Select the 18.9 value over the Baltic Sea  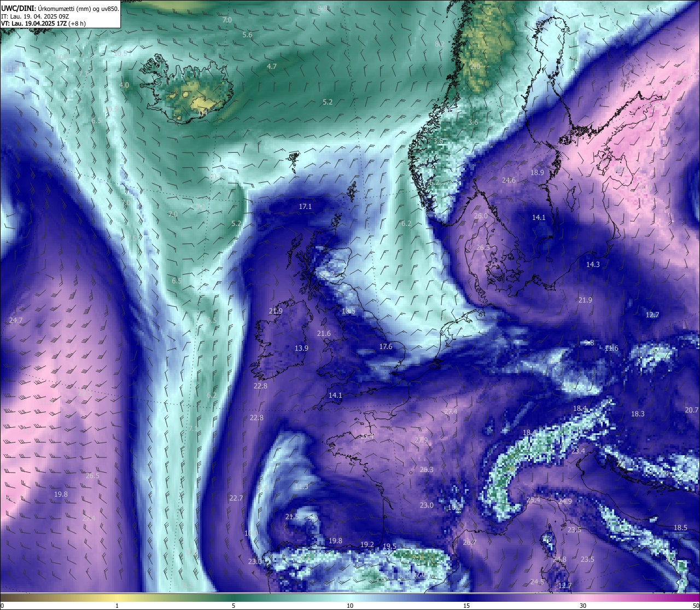tap(537, 172)
